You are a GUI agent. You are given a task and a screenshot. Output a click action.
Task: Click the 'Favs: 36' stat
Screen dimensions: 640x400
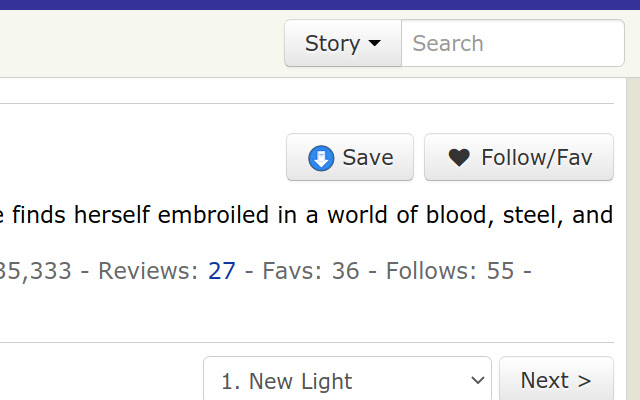(x=310, y=270)
